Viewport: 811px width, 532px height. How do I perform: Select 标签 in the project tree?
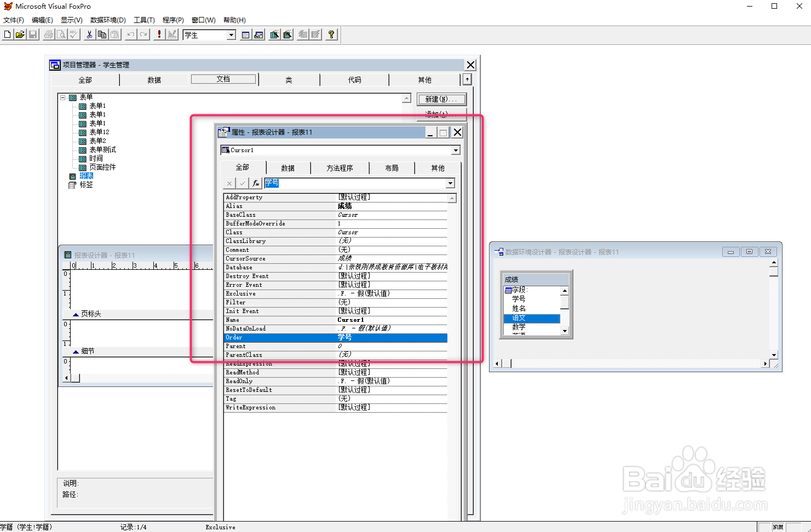[87, 184]
